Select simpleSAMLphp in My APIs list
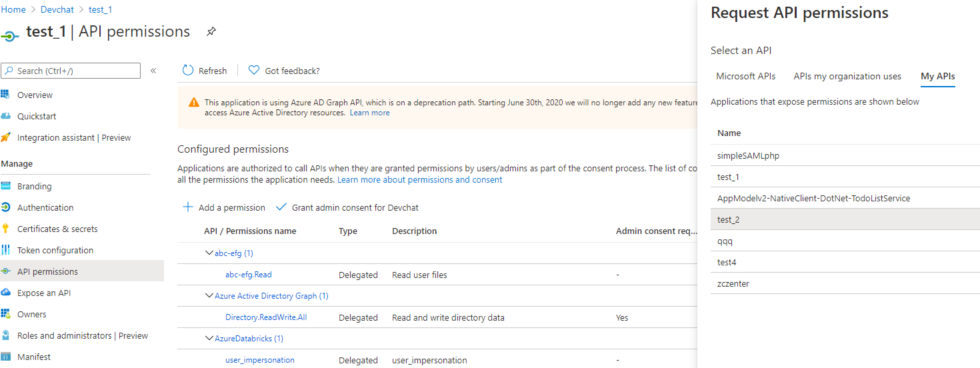 click(x=845, y=155)
